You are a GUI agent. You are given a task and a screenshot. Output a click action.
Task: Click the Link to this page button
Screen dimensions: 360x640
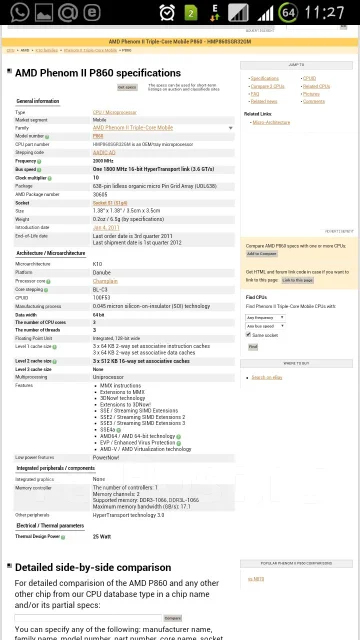click(x=298, y=280)
